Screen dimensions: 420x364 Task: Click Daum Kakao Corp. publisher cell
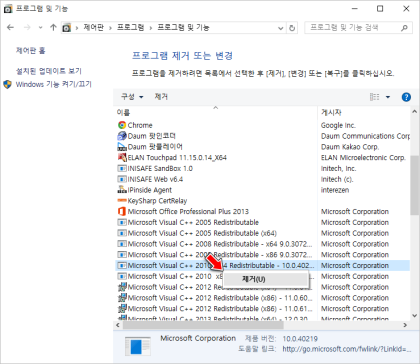350,147
